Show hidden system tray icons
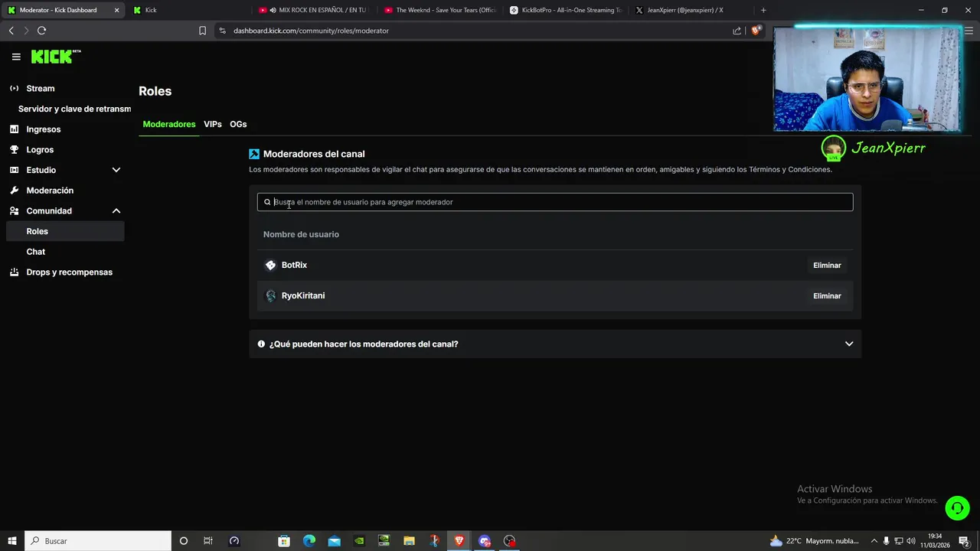 click(874, 541)
